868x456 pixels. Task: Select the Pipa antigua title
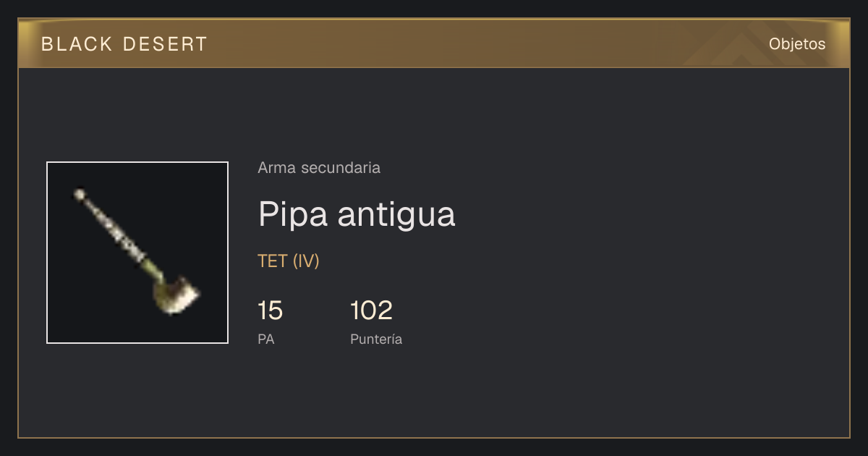[357, 214]
